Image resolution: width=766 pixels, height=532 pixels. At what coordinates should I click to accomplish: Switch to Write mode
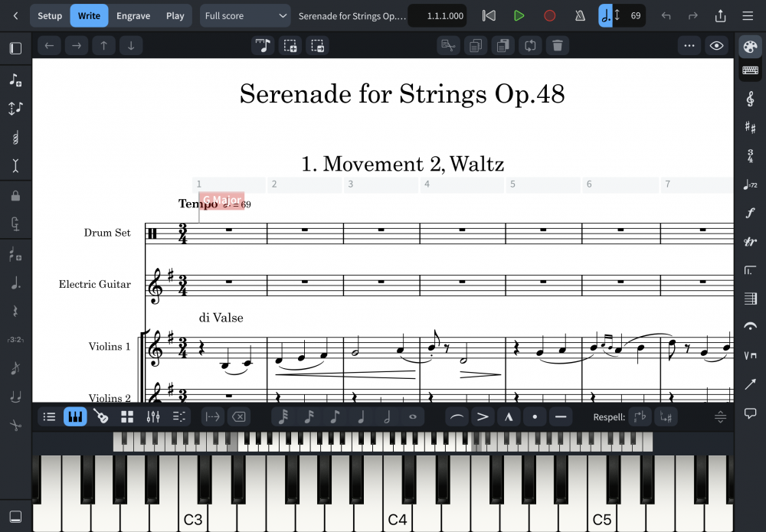[89, 15]
